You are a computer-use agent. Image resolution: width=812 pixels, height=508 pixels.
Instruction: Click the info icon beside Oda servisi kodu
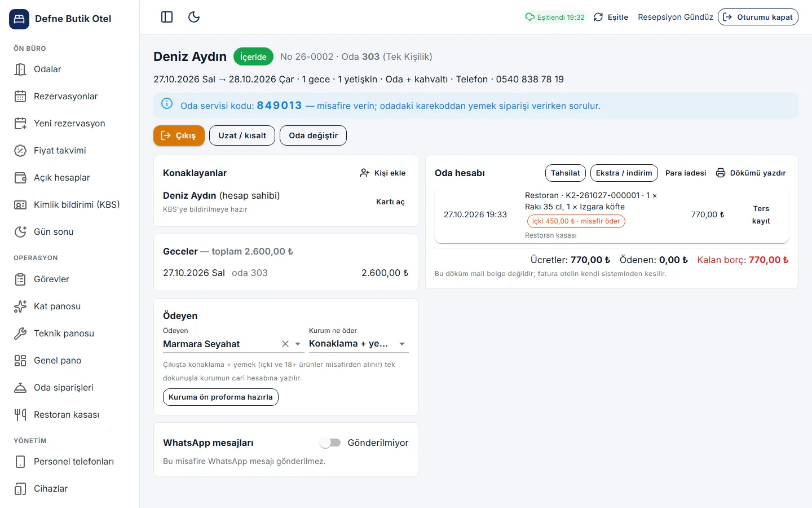(x=167, y=103)
